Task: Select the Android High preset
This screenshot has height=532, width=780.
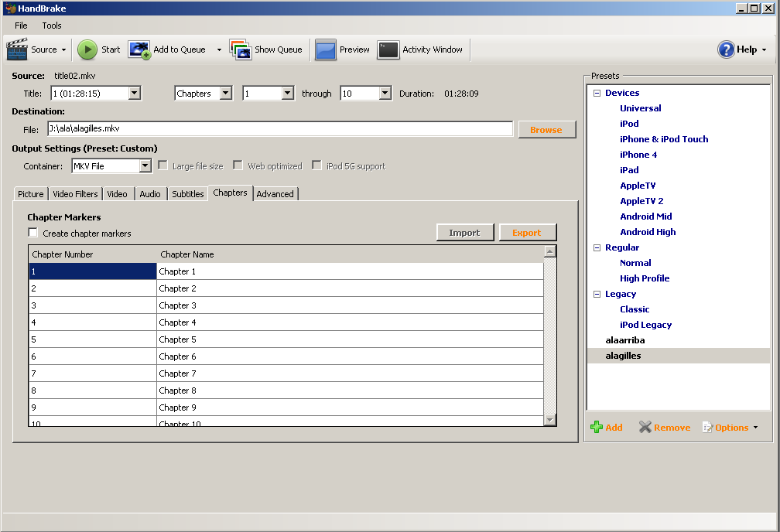Action: click(648, 232)
